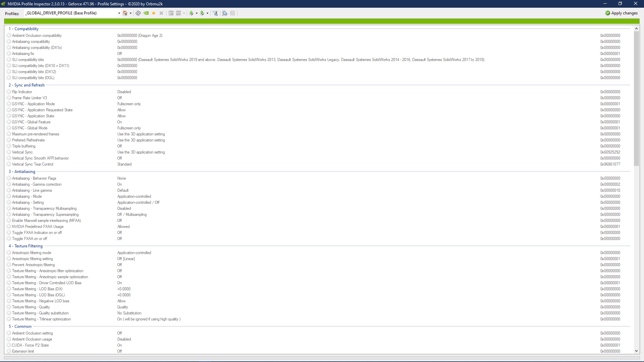Click the add application to profile icon
This screenshot has width=644, height=362.
171,13
